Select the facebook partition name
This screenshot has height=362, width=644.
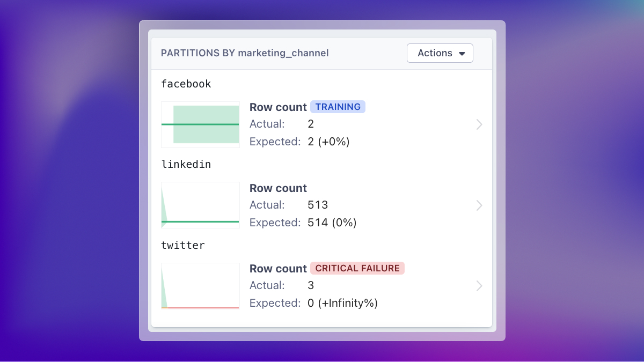pyautogui.click(x=186, y=84)
